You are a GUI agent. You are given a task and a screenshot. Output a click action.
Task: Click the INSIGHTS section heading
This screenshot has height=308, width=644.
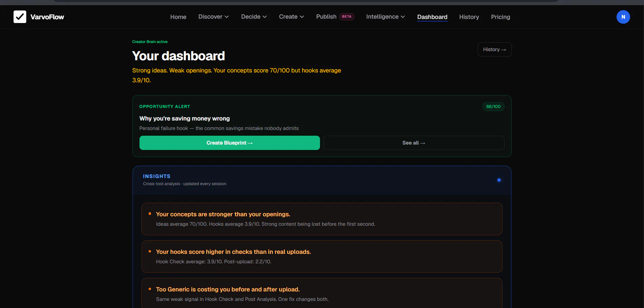157,176
